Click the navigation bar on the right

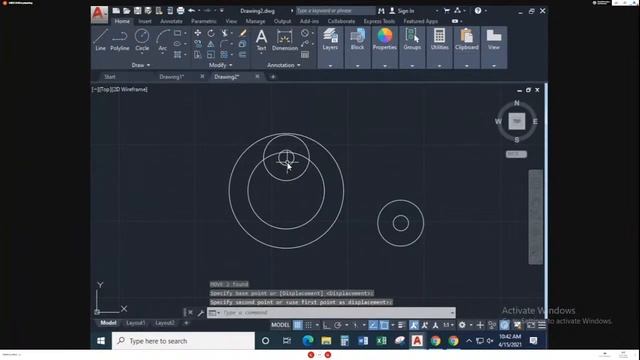[536, 217]
